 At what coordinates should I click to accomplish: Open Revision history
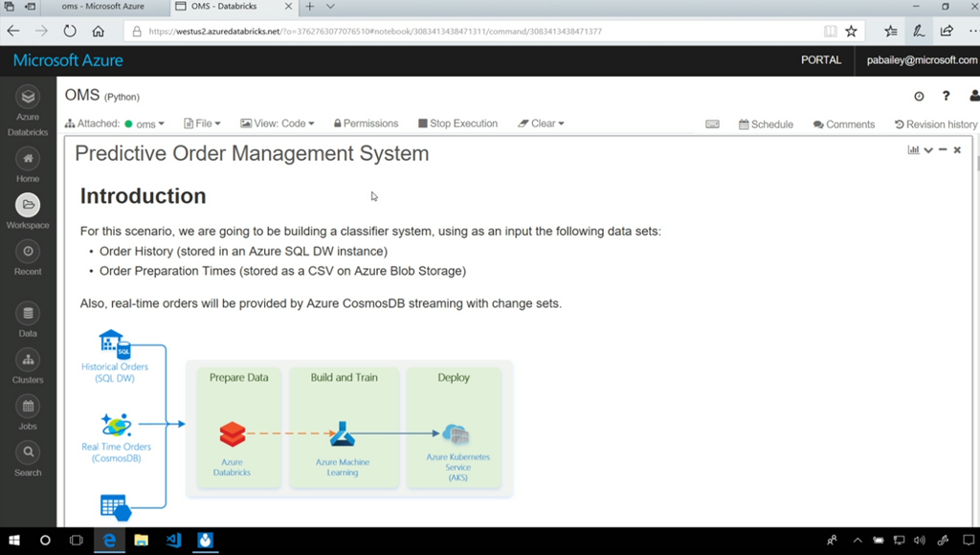[x=936, y=124]
